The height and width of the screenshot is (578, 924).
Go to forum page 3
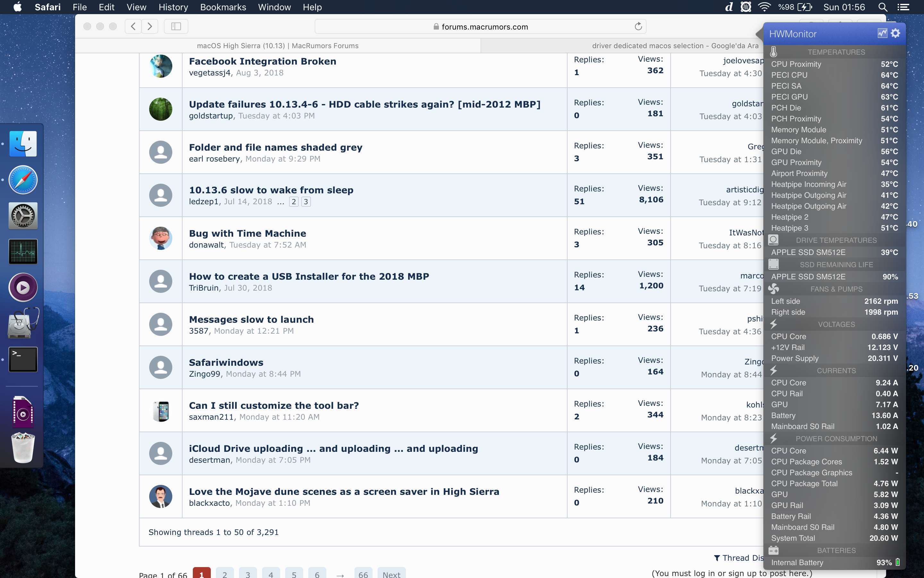248,573
